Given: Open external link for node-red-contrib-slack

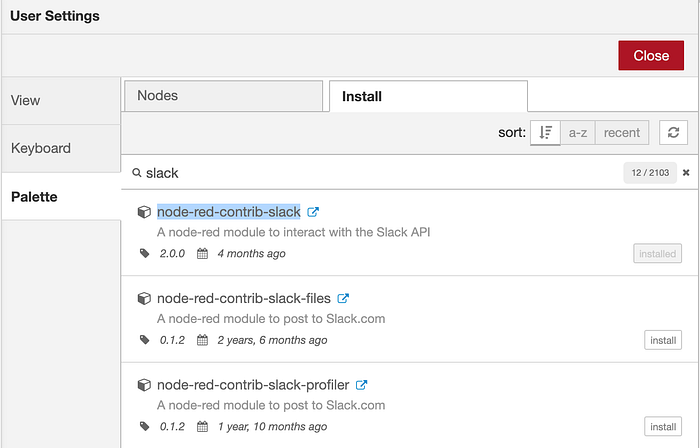Looking at the screenshot, I should point(313,212).
